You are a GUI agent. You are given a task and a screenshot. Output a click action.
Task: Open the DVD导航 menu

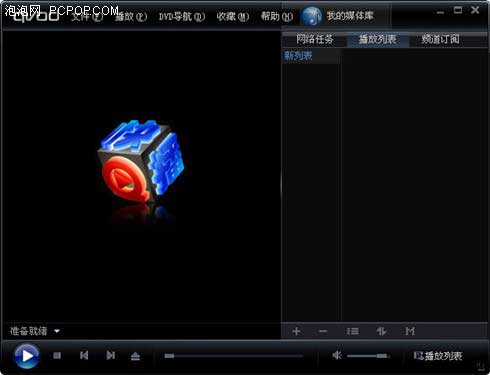click(182, 16)
